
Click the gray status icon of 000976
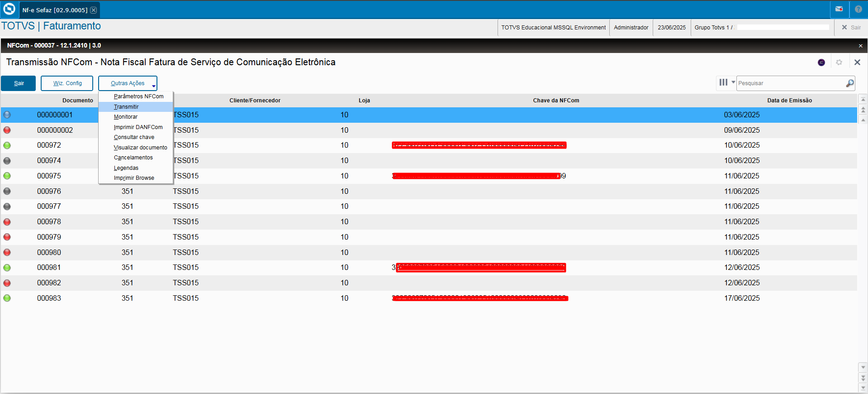pyautogui.click(x=7, y=191)
